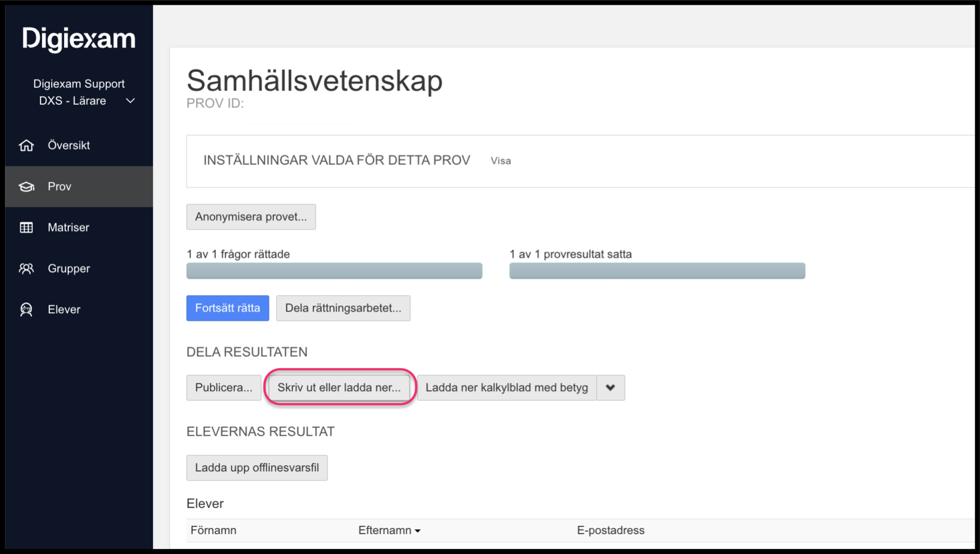Click Dela rättningsarbetet button
The height and width of the screenshot is (554, 980).
(343, 308)
